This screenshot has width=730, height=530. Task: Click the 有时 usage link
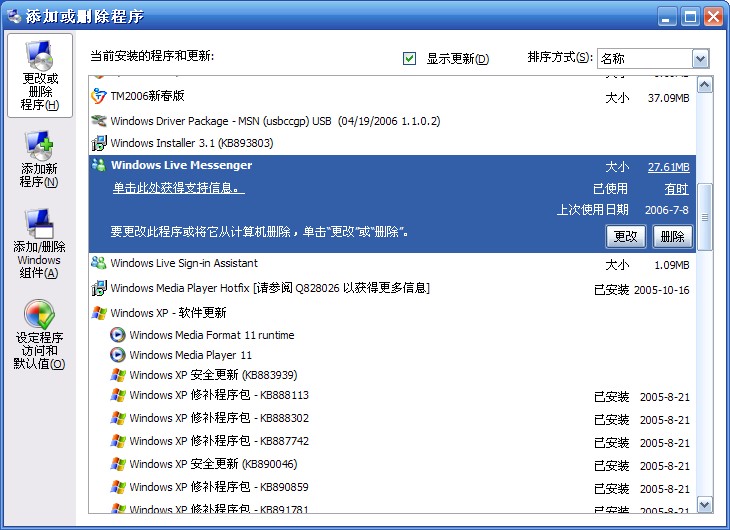point(676,189)
